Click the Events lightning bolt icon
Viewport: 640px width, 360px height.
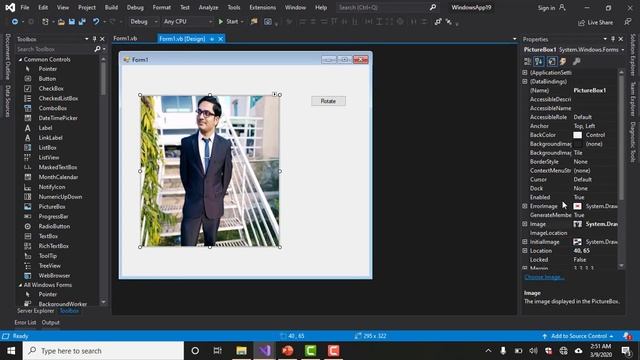563,62
